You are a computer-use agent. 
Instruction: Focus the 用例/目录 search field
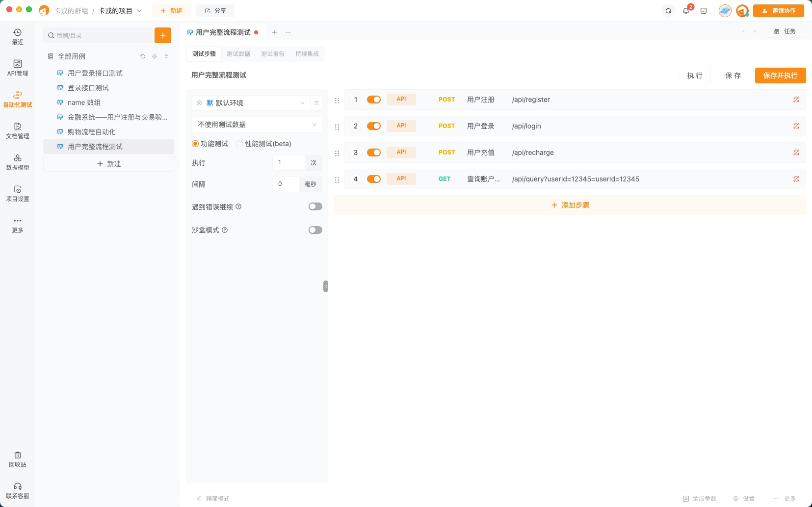point(98,35)
